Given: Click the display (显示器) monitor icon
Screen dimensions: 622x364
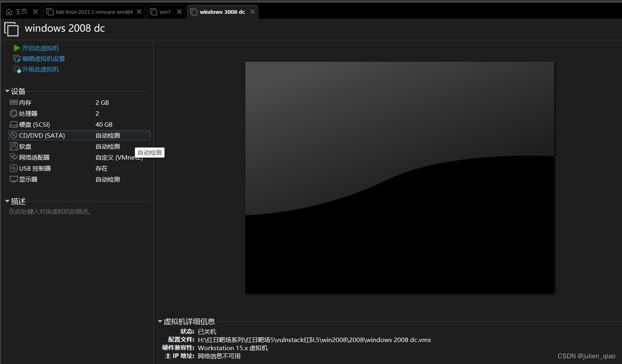Looking at the screenshot, I should coord(14,179).
